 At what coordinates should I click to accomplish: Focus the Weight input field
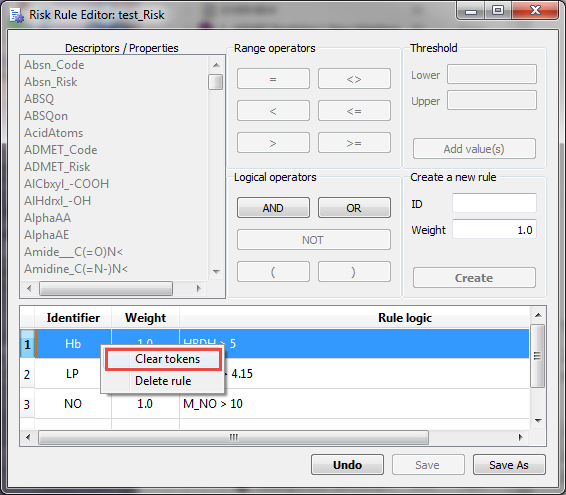[494, 229]
